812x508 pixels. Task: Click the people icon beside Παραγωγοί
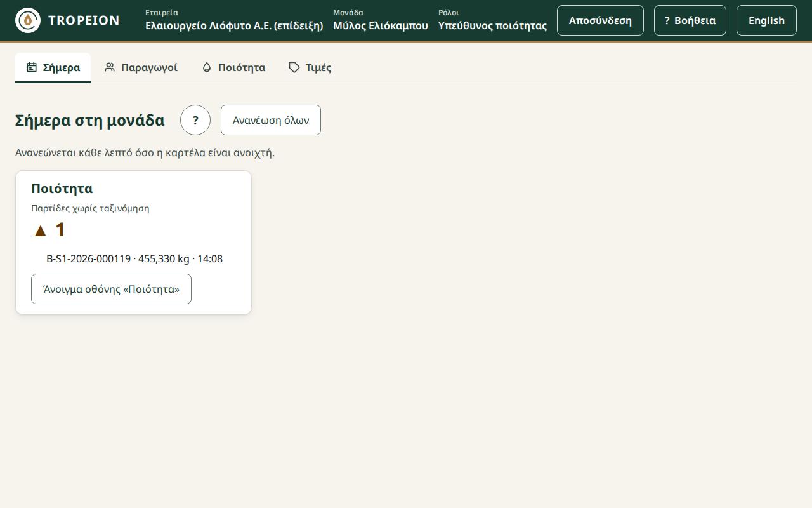pyautogui.click(x=110, y=67)
